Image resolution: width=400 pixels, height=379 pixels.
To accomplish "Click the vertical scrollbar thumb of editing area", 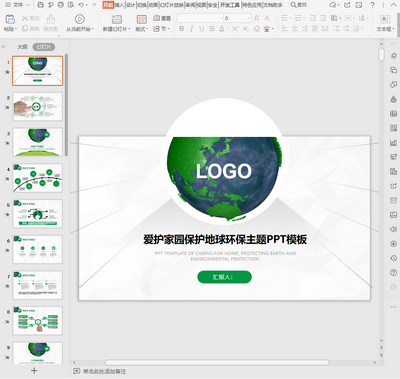I will coord(382,54).
